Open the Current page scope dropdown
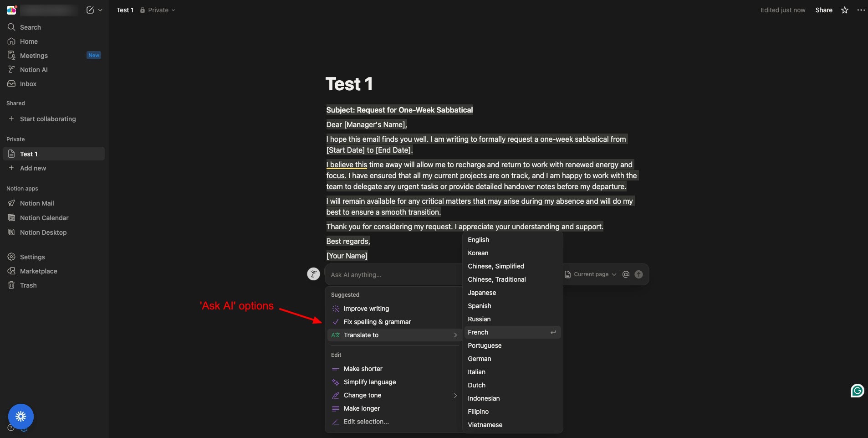 (591, 274)
